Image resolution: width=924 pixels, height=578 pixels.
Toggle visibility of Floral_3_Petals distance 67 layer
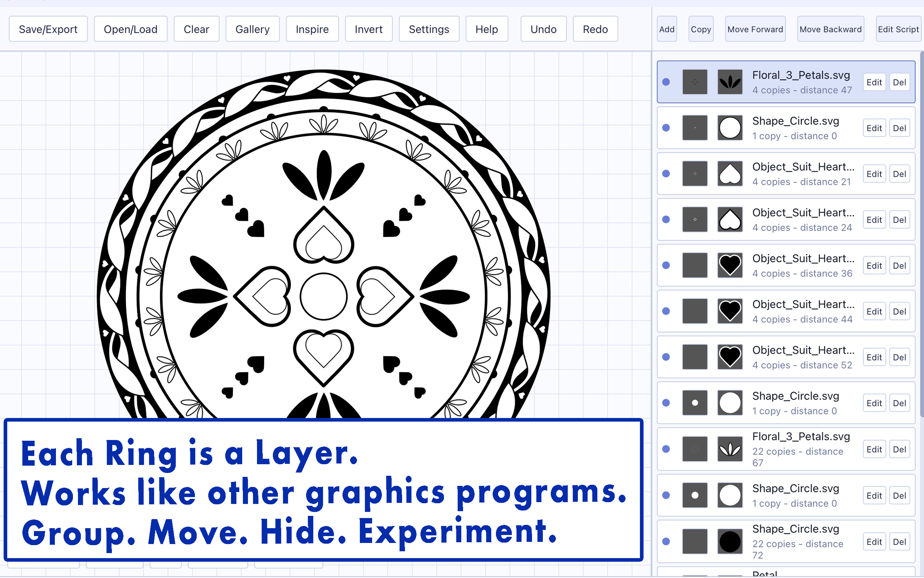(666, 449)
